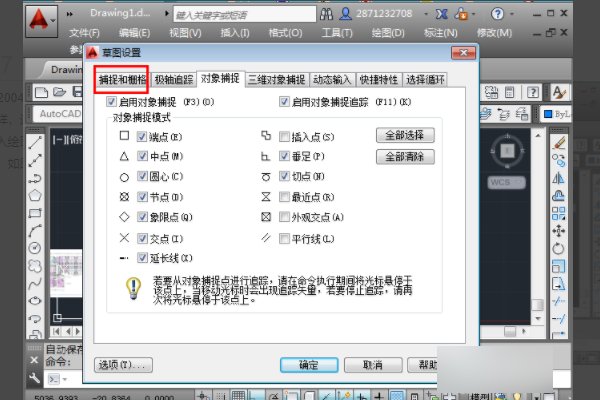This screenshot has height=400, width=600.
Task: Select the Circle tool
Action: 35,248
